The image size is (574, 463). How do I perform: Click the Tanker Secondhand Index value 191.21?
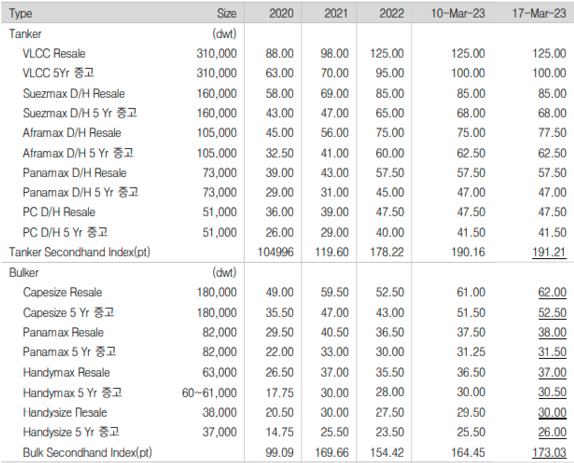coord(549,252)
